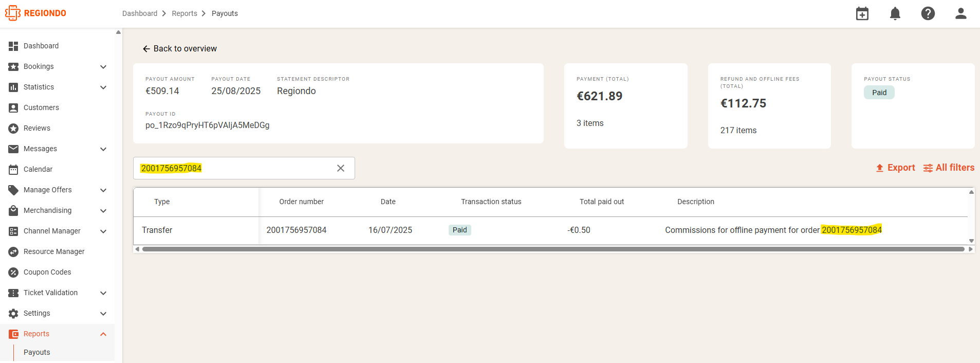
Task: Export the payout transactions
Action: point(895,168)
